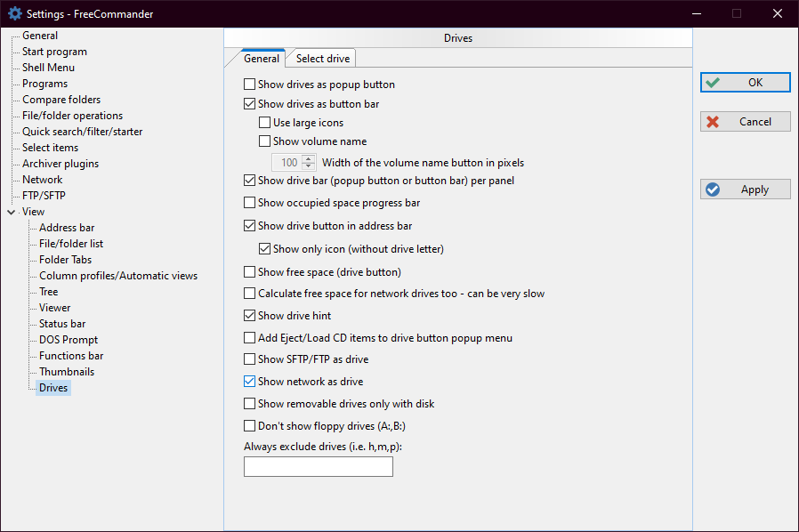Decrease volume name button width spinner

[x=309, y=166]
